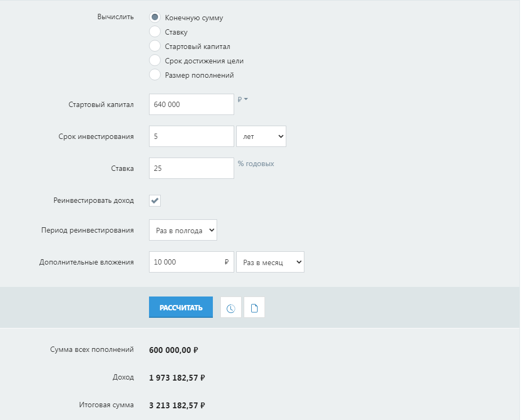The height and width of the screenshot is (420, 521).
Task: Choose Стартовый капитал radio option
Action: pos(155,46)
